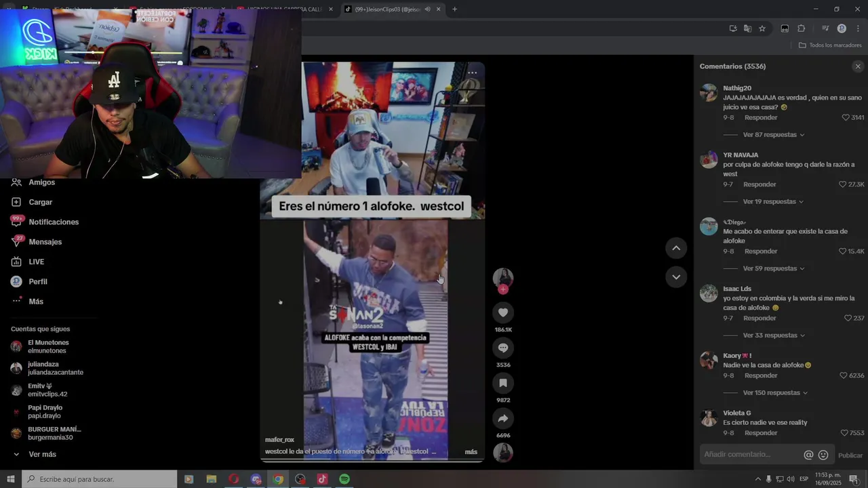
Task: Open the emoji picker in comment box
Action: [x=823, y=455]
